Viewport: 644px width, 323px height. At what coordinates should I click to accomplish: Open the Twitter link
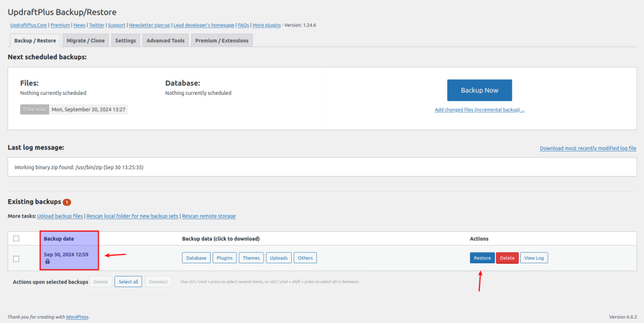pos(97,25)
